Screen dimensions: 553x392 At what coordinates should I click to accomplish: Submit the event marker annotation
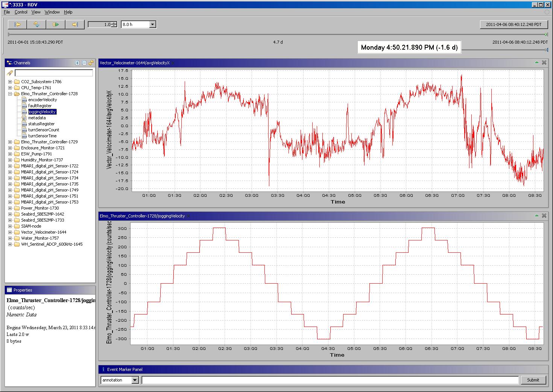click(533, 380)
